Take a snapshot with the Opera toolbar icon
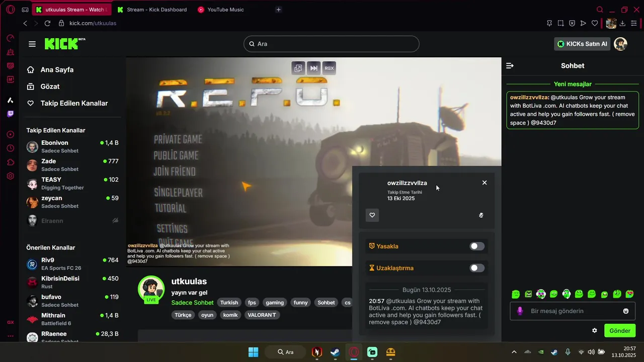This screenshot has height=362, width=644. tap(560, 23)
